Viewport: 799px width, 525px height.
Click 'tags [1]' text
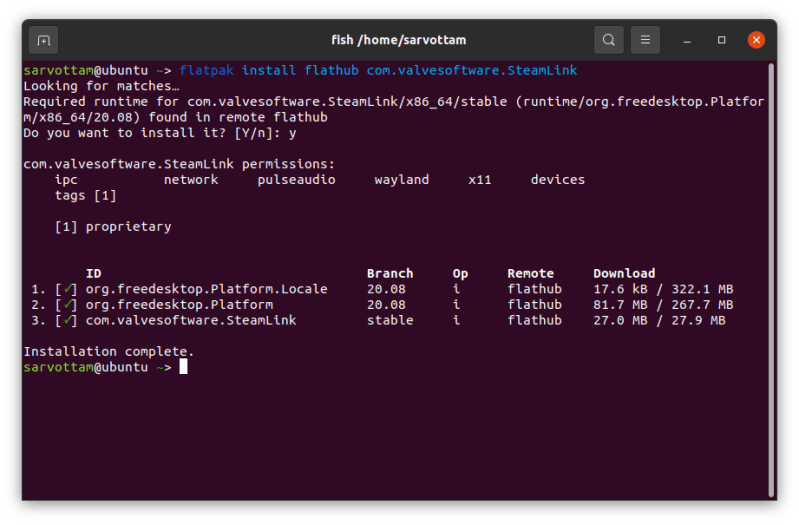(x=86, y=196)
